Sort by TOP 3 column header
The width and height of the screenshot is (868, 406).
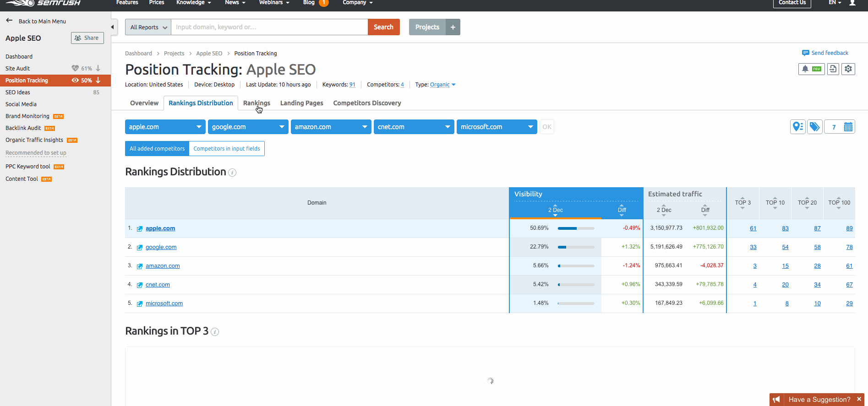(742, 203)
